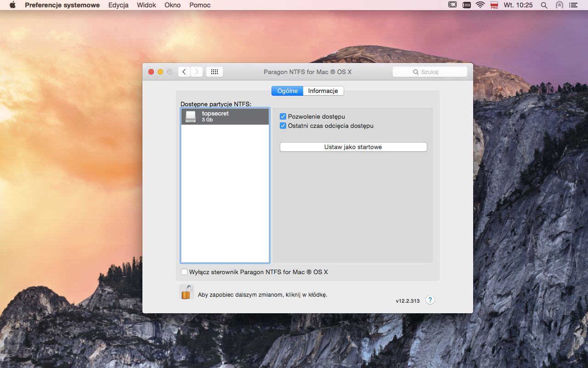Click the keyboard viewer menu bar icon
Image resolution: width=588 pixels, height=368 pixels.
pos(466,5)
